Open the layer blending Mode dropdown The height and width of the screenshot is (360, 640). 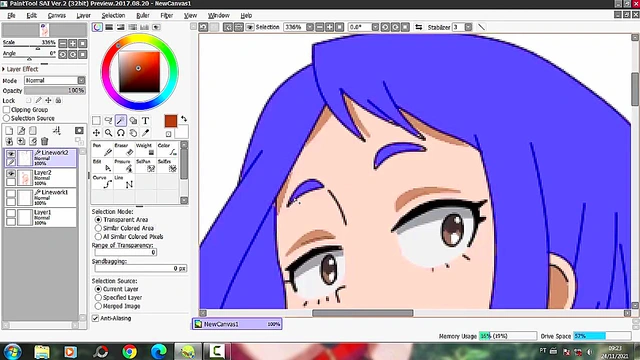point(81,80)
